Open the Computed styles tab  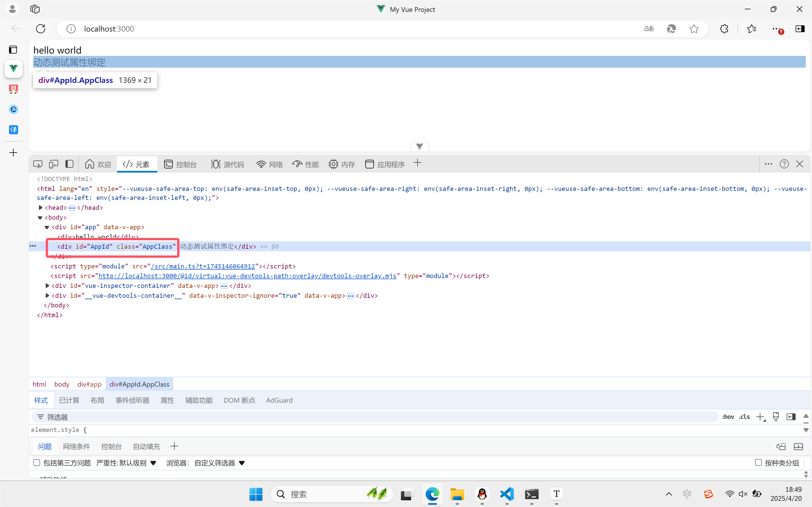(x=69, y=400)
